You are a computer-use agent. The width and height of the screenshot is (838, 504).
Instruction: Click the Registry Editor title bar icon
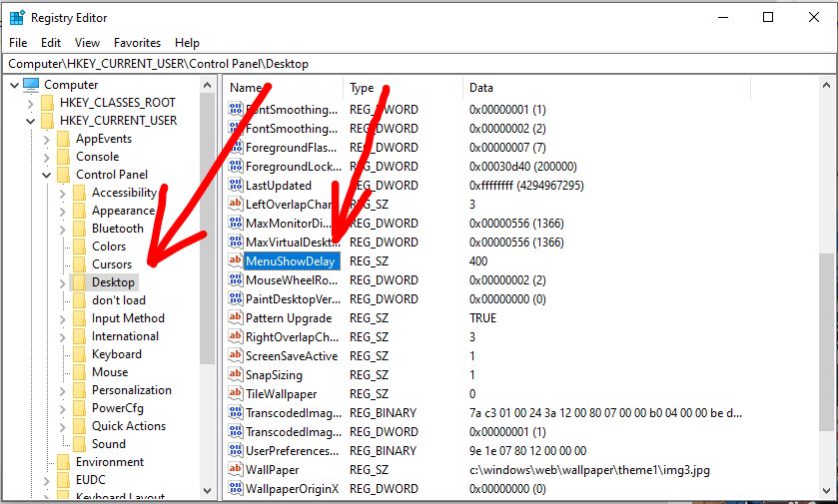point(17,18)
